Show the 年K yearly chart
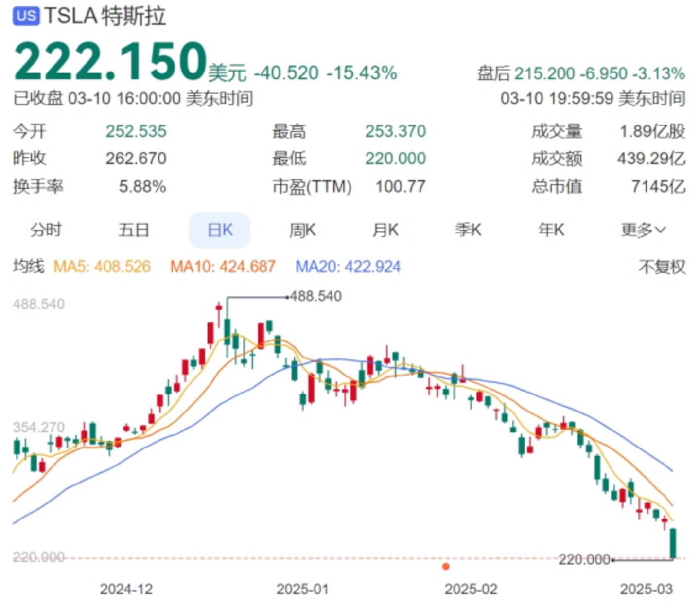The height and width of the screenshot is (609, 700). point(551,230)
